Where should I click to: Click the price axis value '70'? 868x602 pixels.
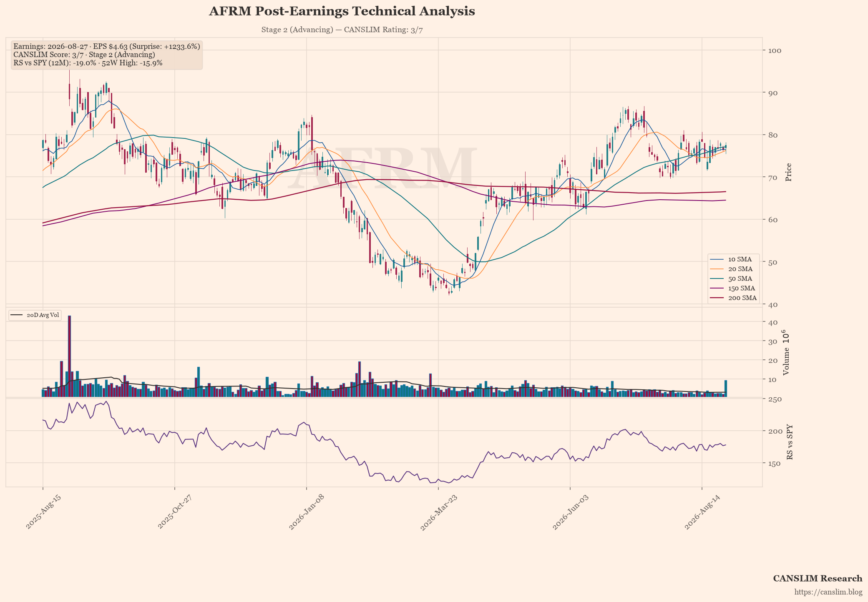[x=772, y=177]
